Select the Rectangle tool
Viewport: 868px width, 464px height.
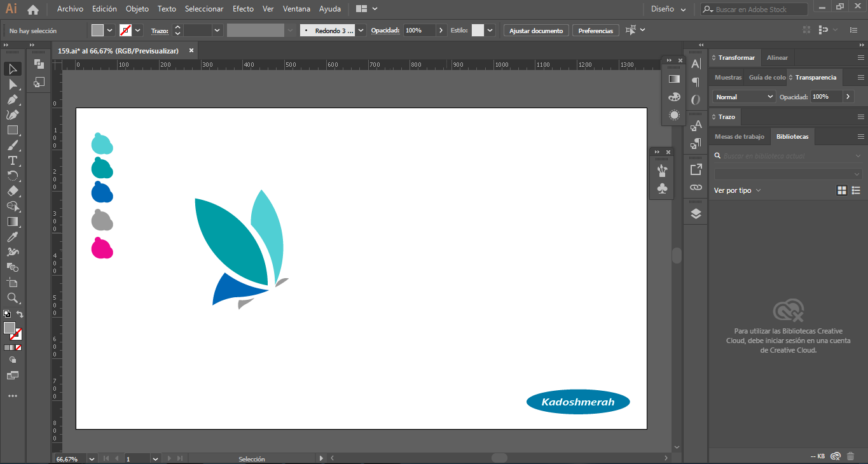(x=13, y=130)
